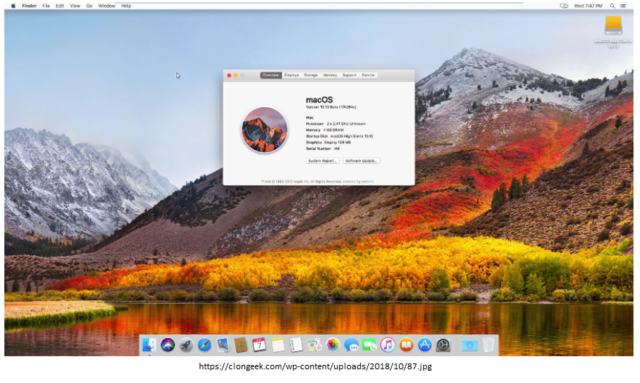Open the App Store icon in Dock
640x383 pixels.
pos(424,345)
